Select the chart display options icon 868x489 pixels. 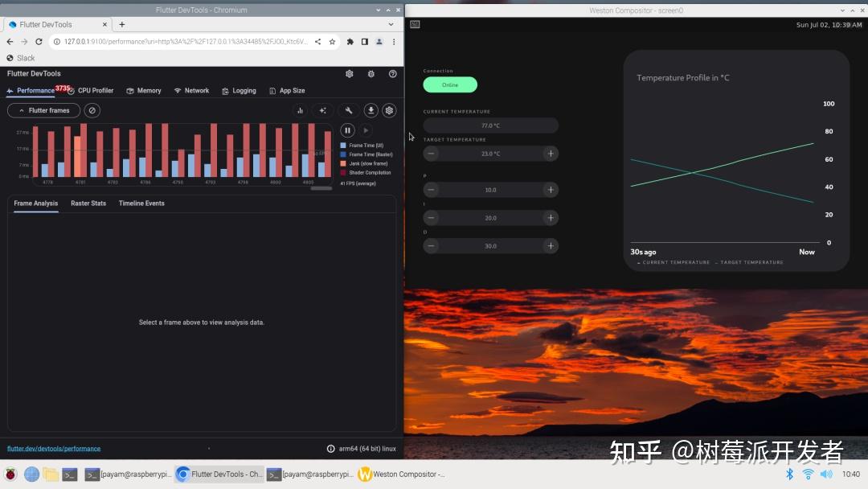coord(300,110)
